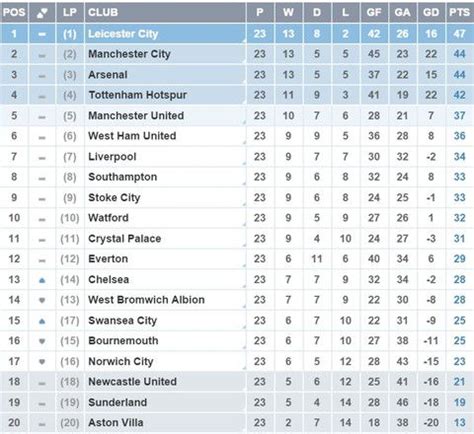Open the Tottenham Hotspur club link
This screenshot has height=434, width=474.
coord(137,95)
